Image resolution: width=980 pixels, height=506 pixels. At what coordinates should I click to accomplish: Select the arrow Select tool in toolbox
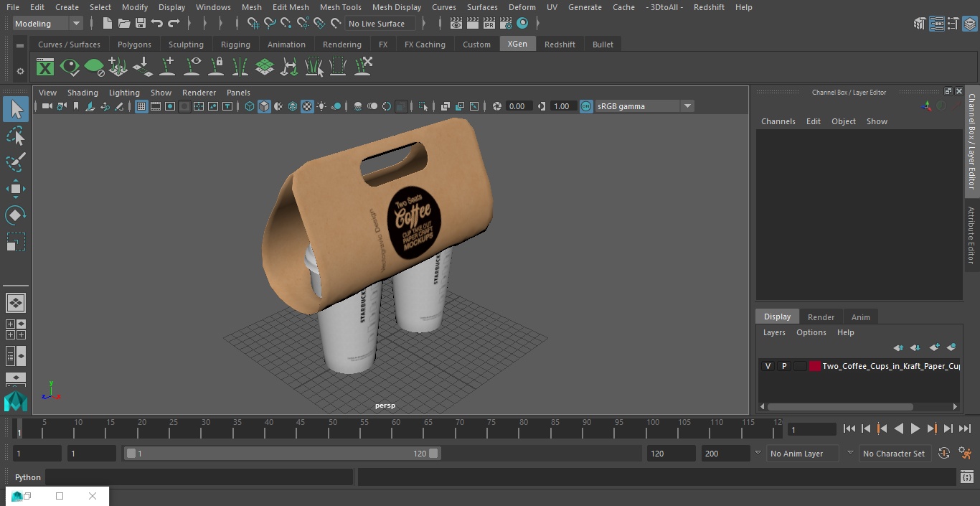click(x=16, y=109)
